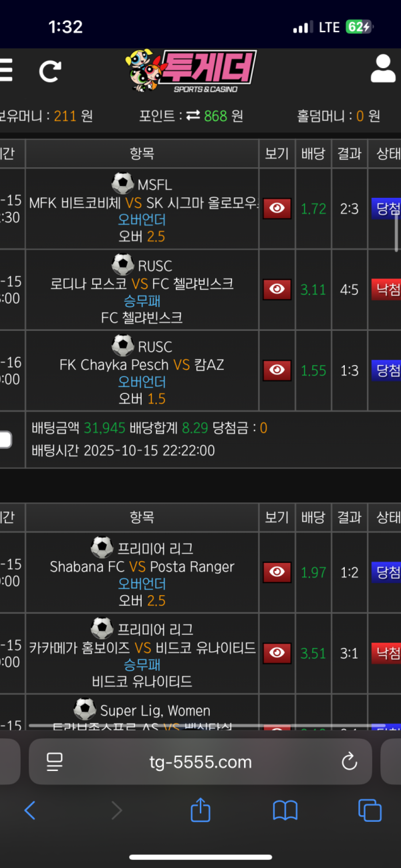View 카카메가 홈보이즈 match details
This screenshot has height=868, width=401.
click(x=277, y=653)
